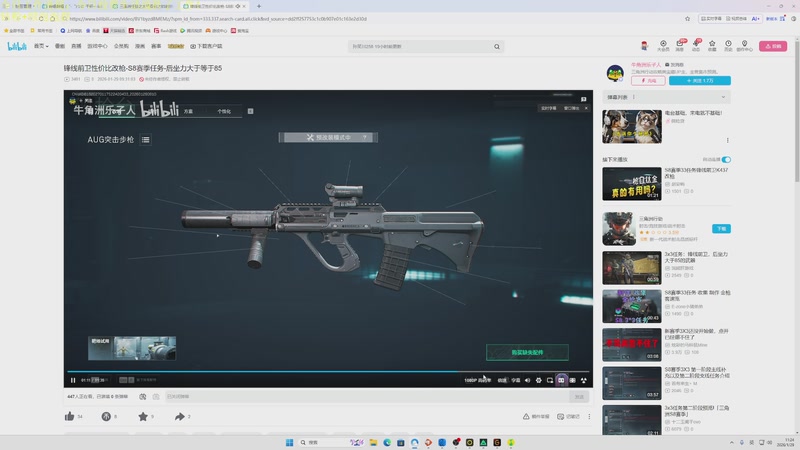Open the recommended video thumbnail lasting 00:43
800x450 pixels.
pos(632,306)
